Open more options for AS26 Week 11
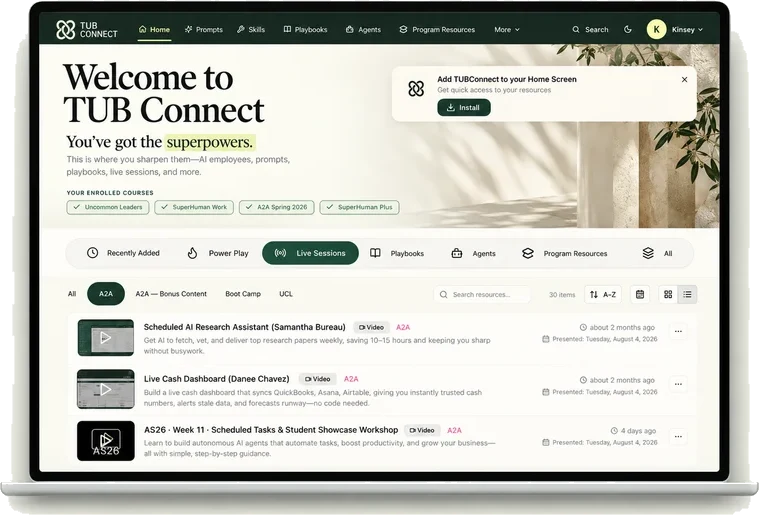Viewport: 759px width, 515px height. point(678,437)
